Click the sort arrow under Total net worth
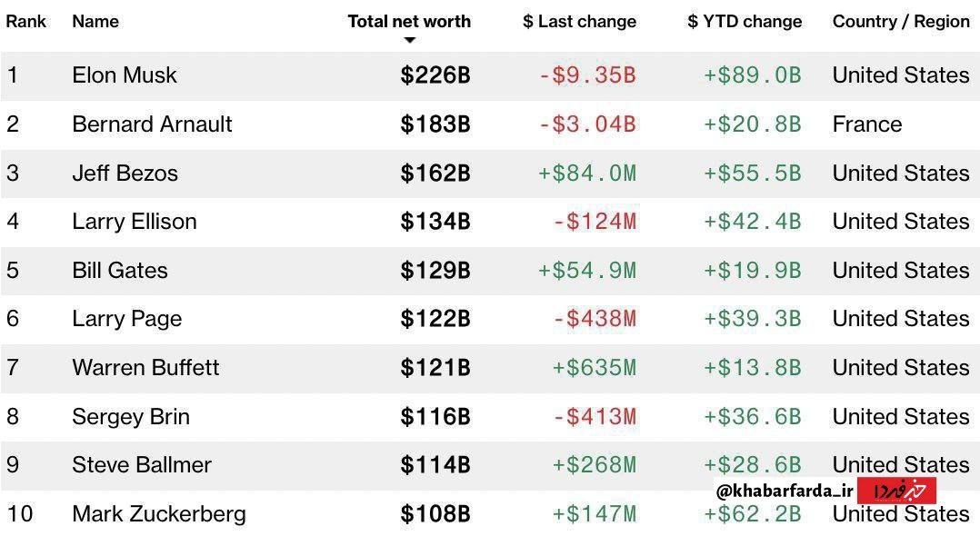 click(x=410, y=41)
